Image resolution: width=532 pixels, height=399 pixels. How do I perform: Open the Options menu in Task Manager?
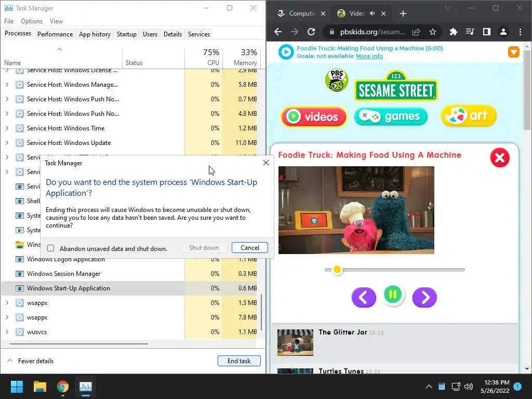click(32, 21)
